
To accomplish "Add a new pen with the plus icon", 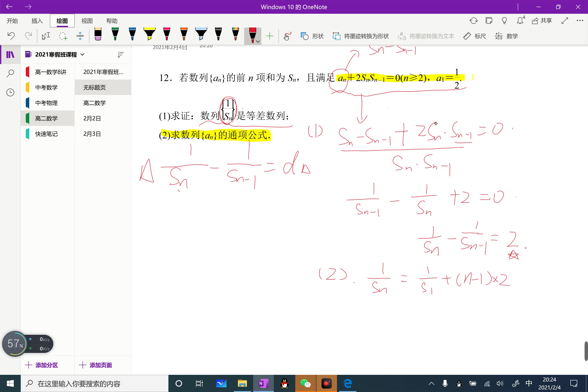I will click(270, 36).
